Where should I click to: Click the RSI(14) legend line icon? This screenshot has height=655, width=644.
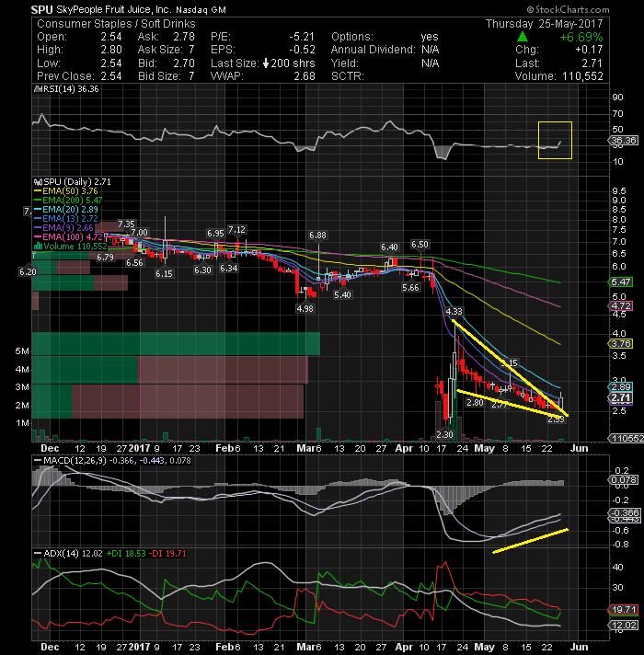(x=38, y=89)
